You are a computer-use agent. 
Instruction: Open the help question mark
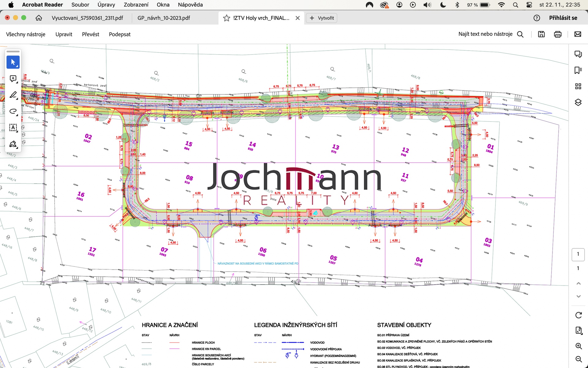[x=537, y=18]
